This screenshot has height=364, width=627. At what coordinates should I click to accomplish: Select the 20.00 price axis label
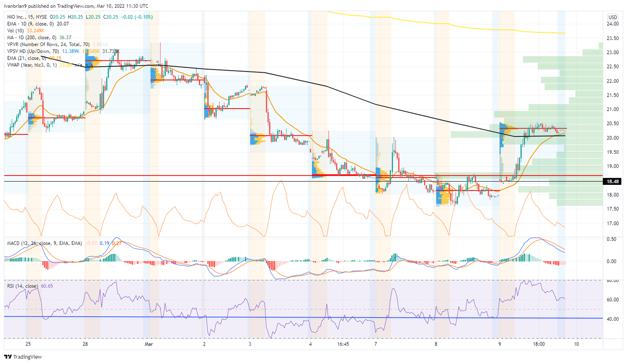pyautogui.click(x=612, y=138)
